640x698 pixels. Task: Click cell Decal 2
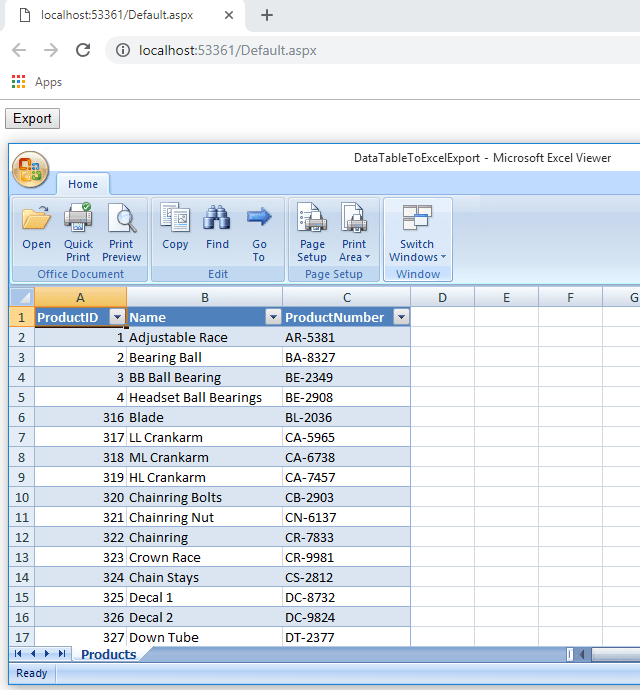click(205, 617)
